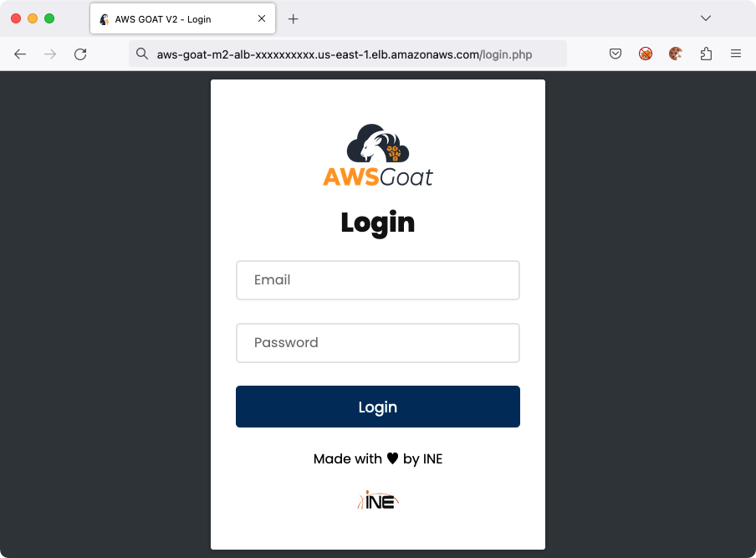Image resolution: width=756 pixels, height=558 pixels.
Task: Expand the list all tabs chevron
Action: tap(705, 18)
